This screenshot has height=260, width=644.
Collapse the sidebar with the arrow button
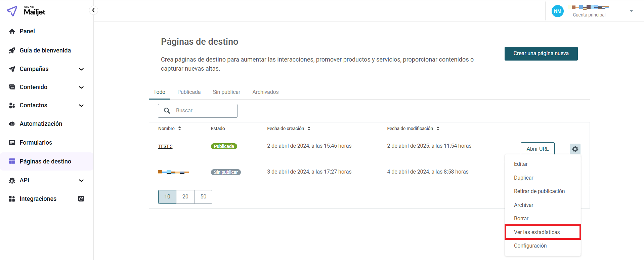pos(93,10)
